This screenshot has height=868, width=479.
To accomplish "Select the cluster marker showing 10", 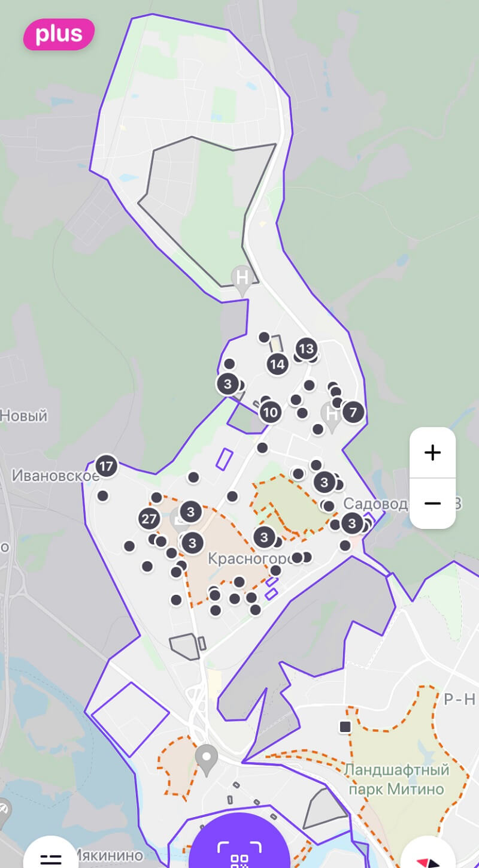I will (x=270, y=412).
